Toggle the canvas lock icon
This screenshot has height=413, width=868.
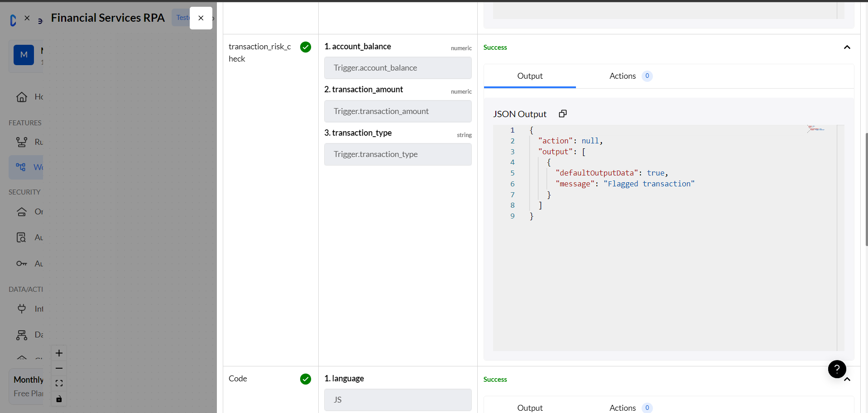pyautogui.click(x=59, y=399)
